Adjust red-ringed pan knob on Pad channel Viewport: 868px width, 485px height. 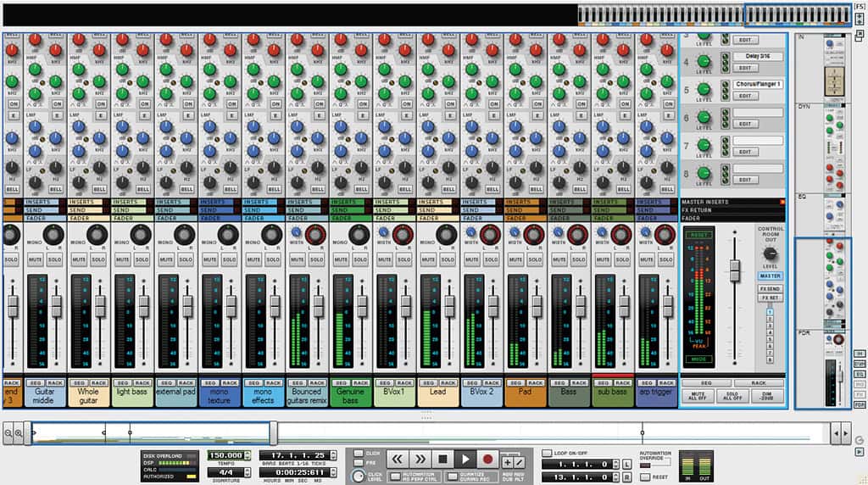(x=534, y=235)
